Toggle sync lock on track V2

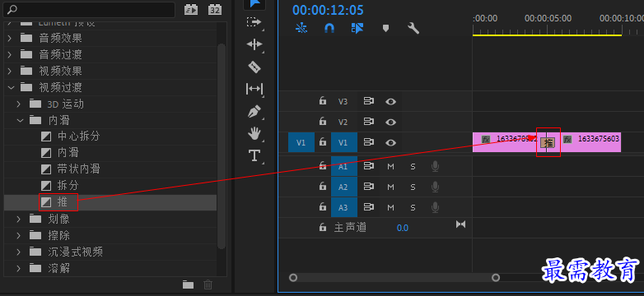pyautogui.click(x=368, y=122)
